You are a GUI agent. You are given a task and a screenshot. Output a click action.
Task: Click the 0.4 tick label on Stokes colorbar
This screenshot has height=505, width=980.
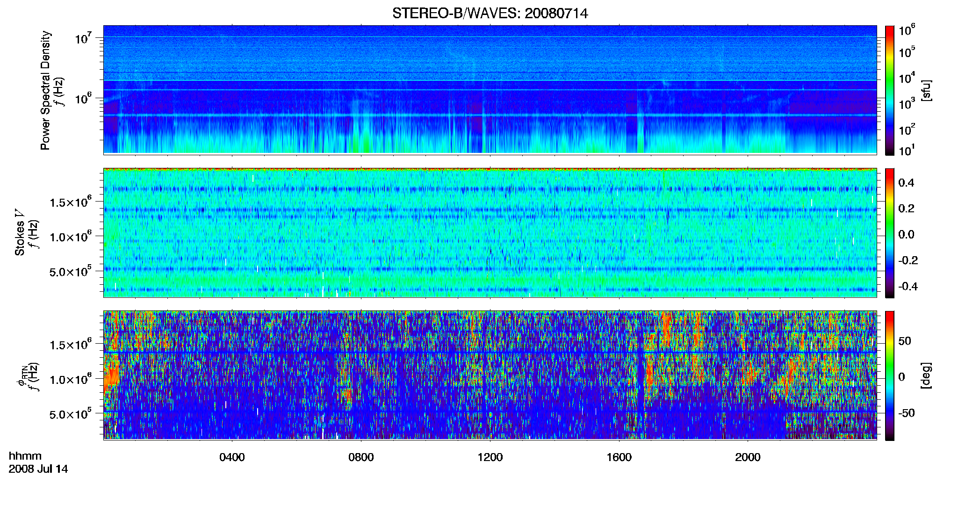[x=906, y=183]
